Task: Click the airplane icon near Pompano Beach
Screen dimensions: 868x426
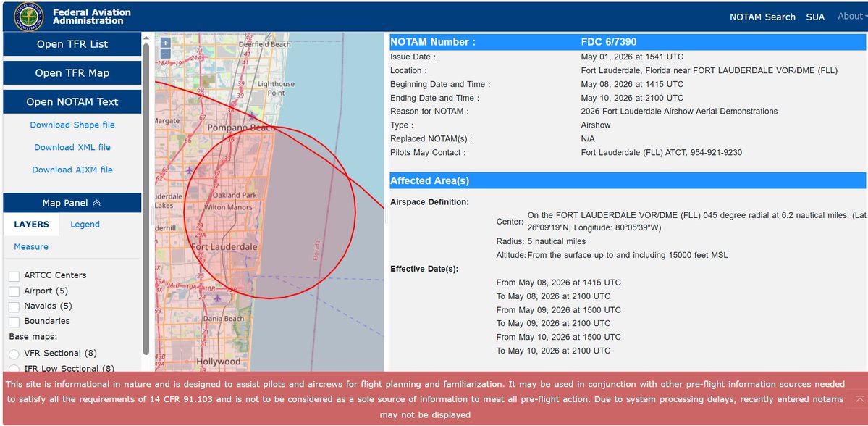Action: (253, 116)
